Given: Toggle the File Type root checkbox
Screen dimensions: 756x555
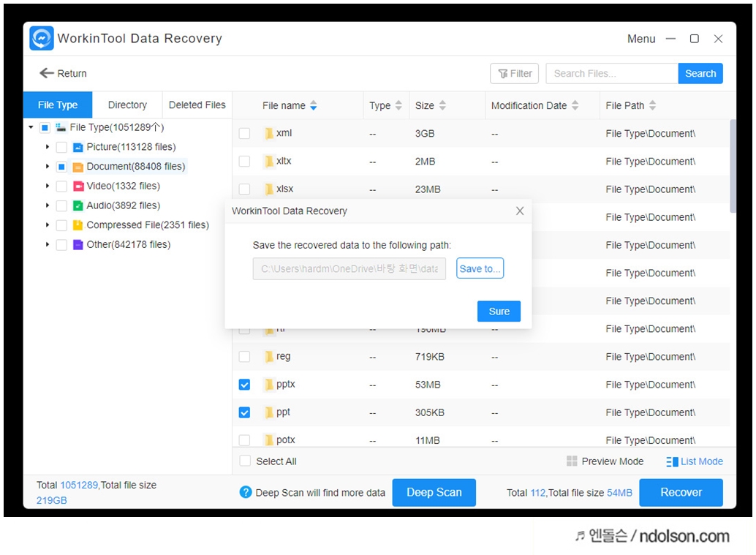Looking at the screenshot, I should (x=45, y=128).
